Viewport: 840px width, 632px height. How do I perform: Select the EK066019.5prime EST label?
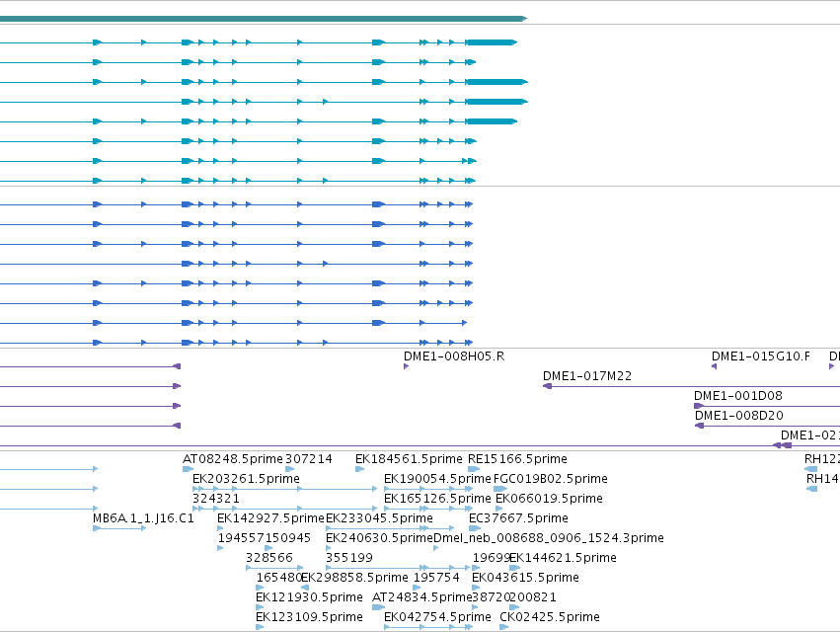pyautogui.click(x=549, y=499)
